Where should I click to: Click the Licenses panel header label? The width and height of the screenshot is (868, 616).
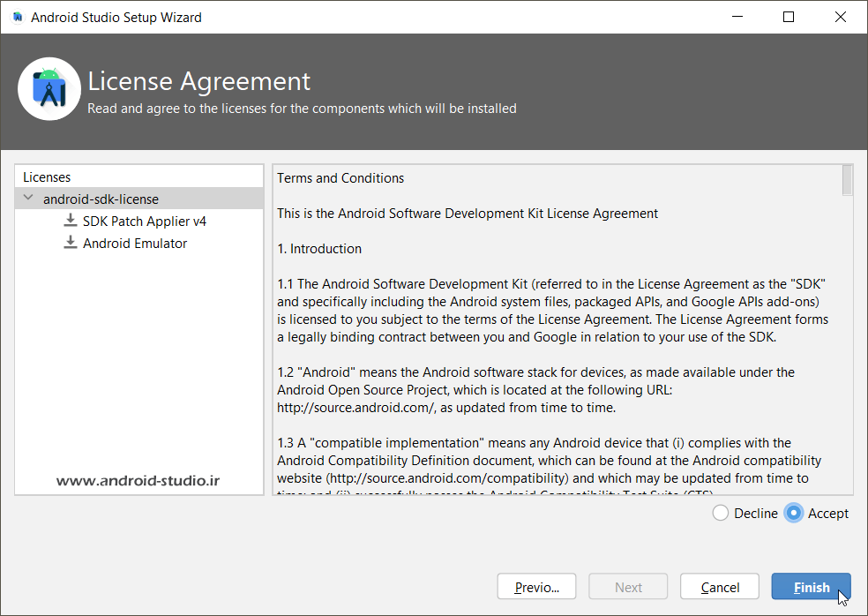click(x=47, y=177)
